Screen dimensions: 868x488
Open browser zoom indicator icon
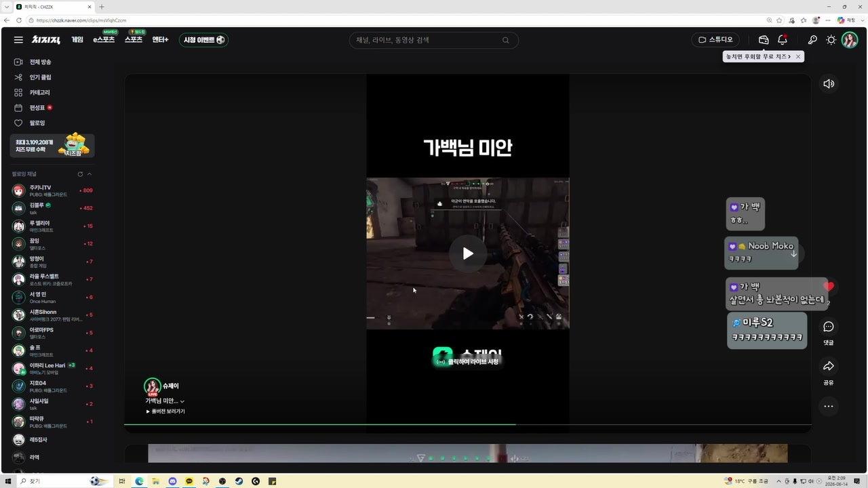770,20
